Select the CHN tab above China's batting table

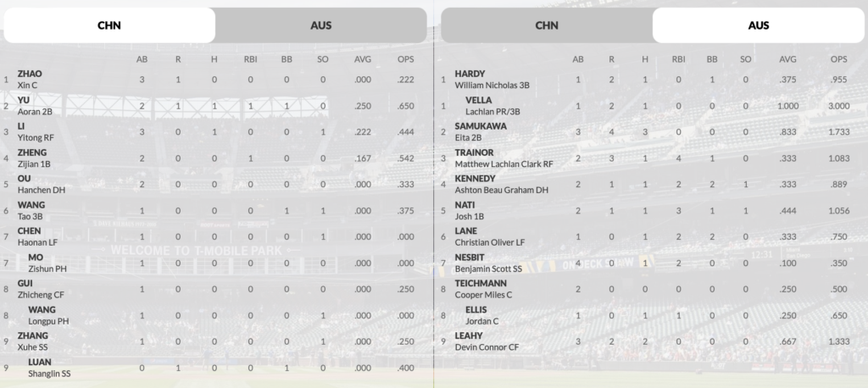[x=109, y=25]
